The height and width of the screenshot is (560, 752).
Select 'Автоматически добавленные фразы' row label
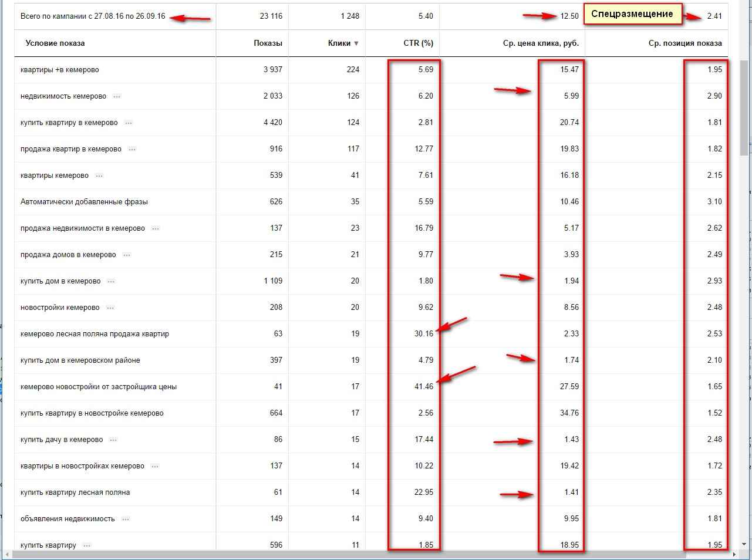pos(84,202)
